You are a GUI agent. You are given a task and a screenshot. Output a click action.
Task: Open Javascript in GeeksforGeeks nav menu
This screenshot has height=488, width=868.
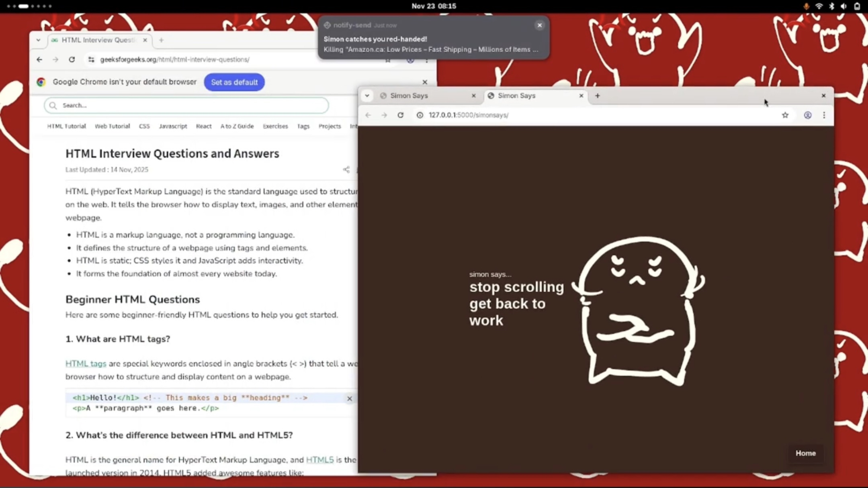[x=173, y=126]
